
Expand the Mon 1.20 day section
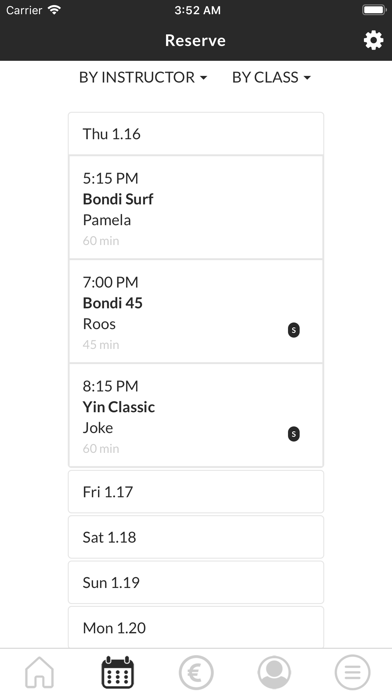tap(196, 628)
